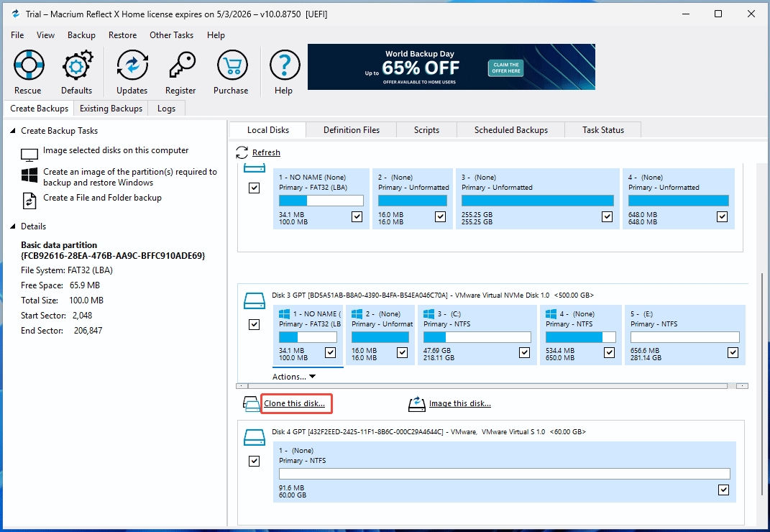This screenshot has width=770, height=532.
Task: Click File and Folder backup document icon
Action: [x=29, y=201]
